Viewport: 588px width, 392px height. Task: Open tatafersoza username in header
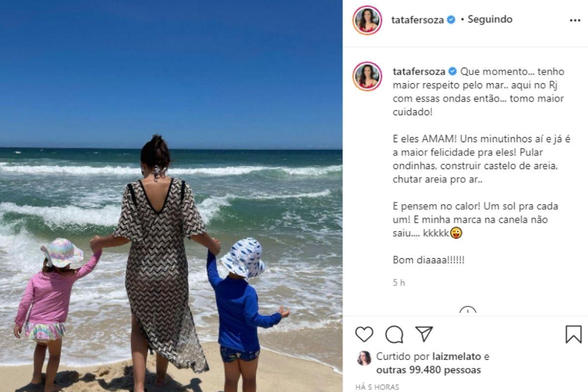click(418, 20)
